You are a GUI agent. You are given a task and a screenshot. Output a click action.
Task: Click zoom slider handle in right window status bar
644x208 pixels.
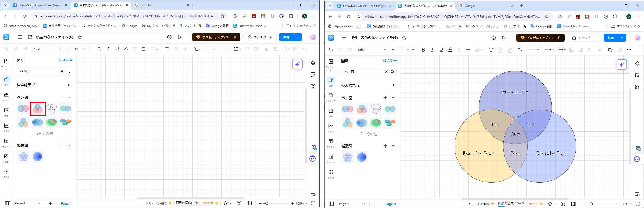[591, 204]
